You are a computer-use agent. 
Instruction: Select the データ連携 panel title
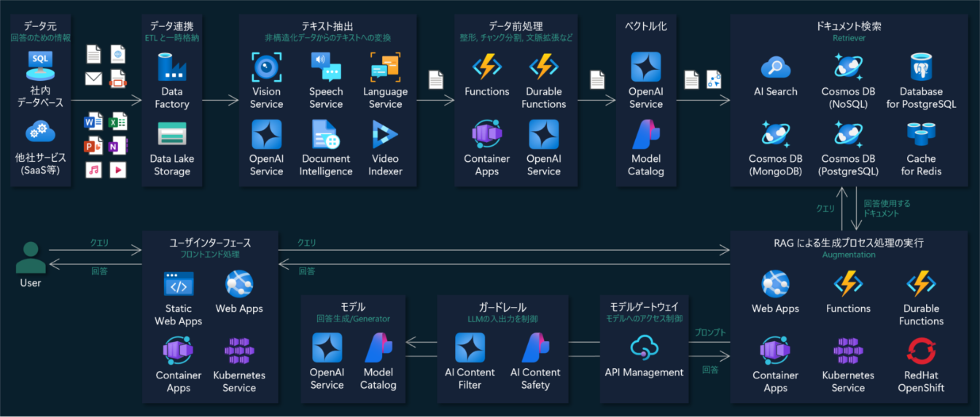point(171,26)
